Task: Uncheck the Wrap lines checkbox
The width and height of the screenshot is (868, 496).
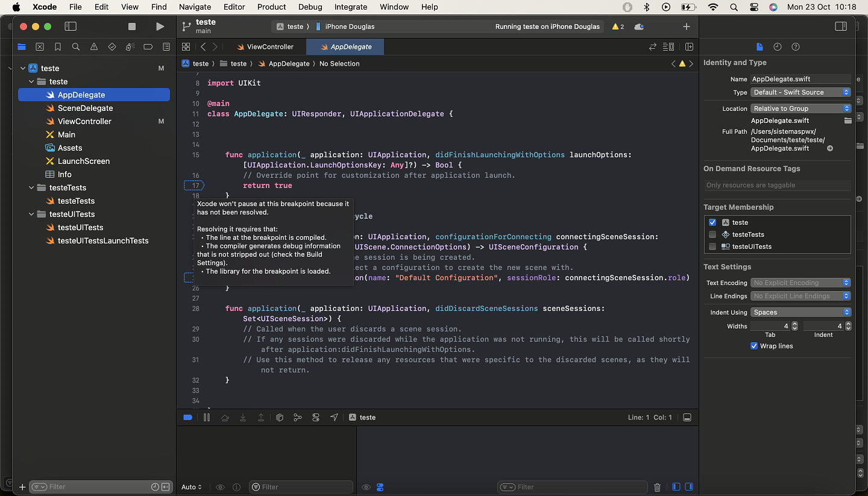Action: click(x=754, y=346)
